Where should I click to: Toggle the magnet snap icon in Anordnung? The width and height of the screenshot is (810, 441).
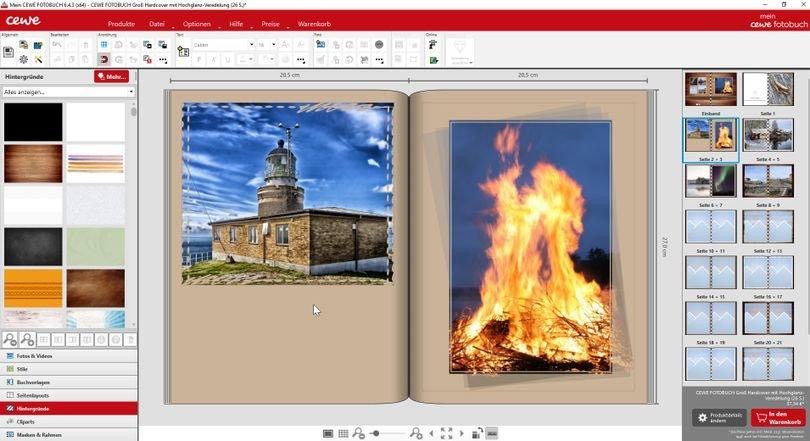coord(104,60)
